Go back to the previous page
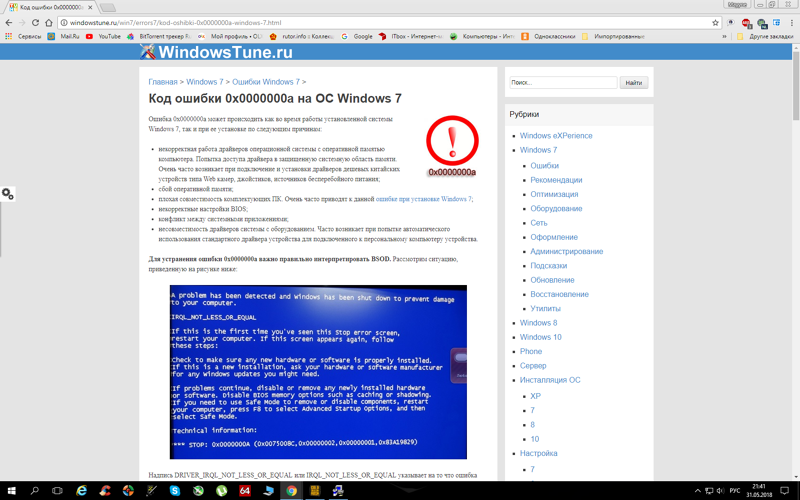800x500 pixels. (x=9, y=22)
